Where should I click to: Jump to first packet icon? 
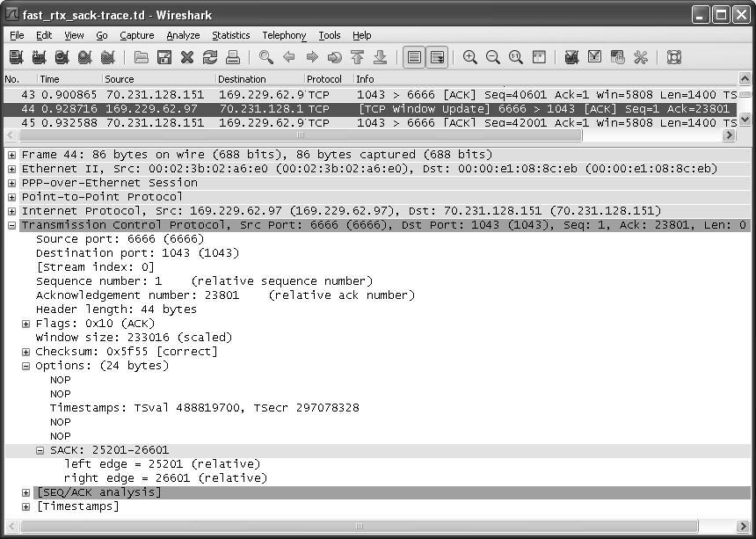[357, 57]
